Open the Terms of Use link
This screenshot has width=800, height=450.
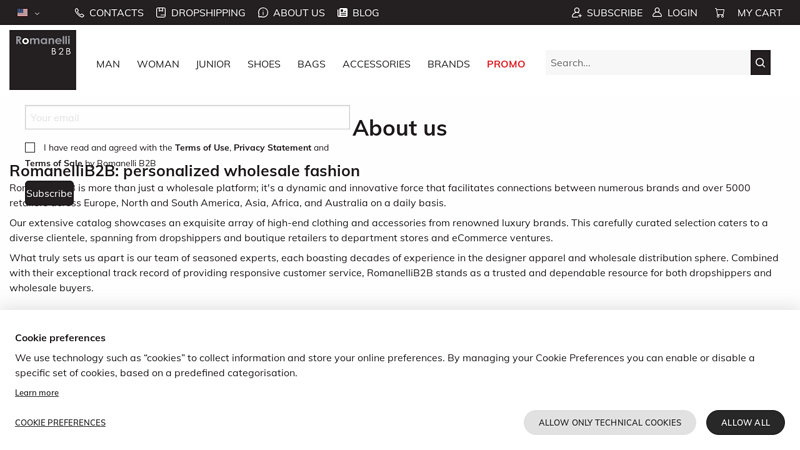[202, 147]
